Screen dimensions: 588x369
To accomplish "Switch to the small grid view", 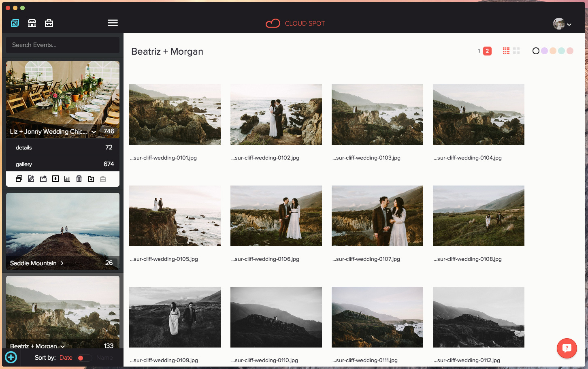I will click(506, 51).
